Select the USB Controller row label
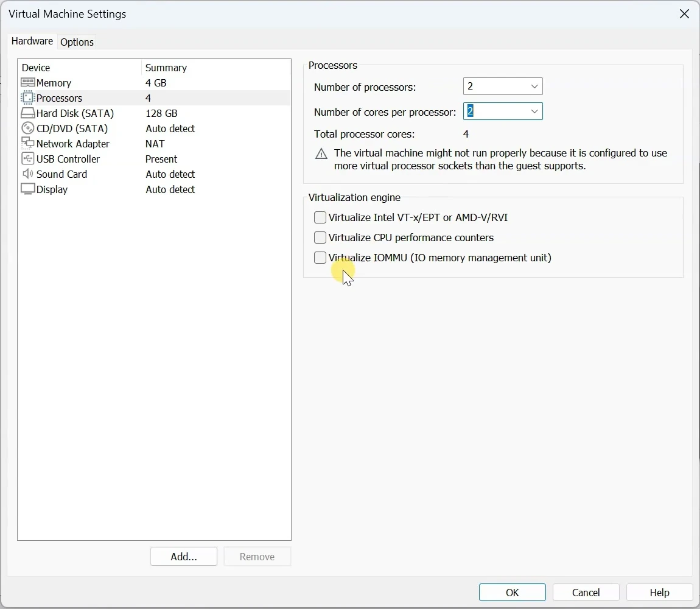Image resolution: width=700 pixels, height=609 pixels. pos(68,159)
